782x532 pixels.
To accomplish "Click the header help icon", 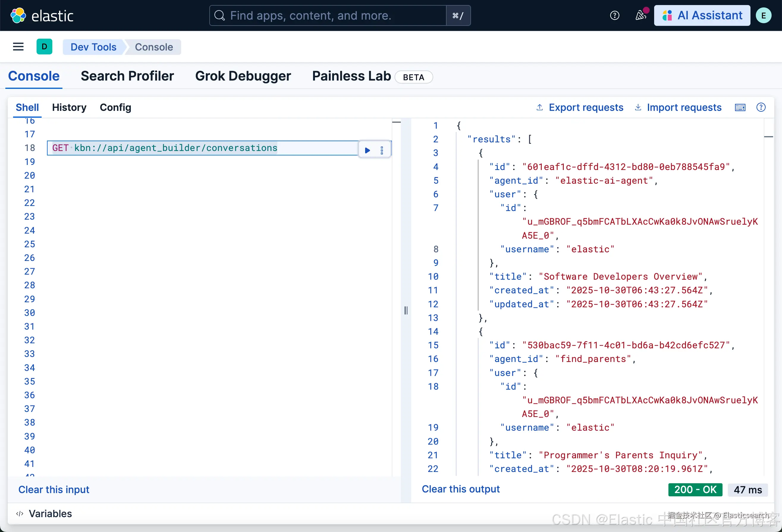I will pos(614,15).
